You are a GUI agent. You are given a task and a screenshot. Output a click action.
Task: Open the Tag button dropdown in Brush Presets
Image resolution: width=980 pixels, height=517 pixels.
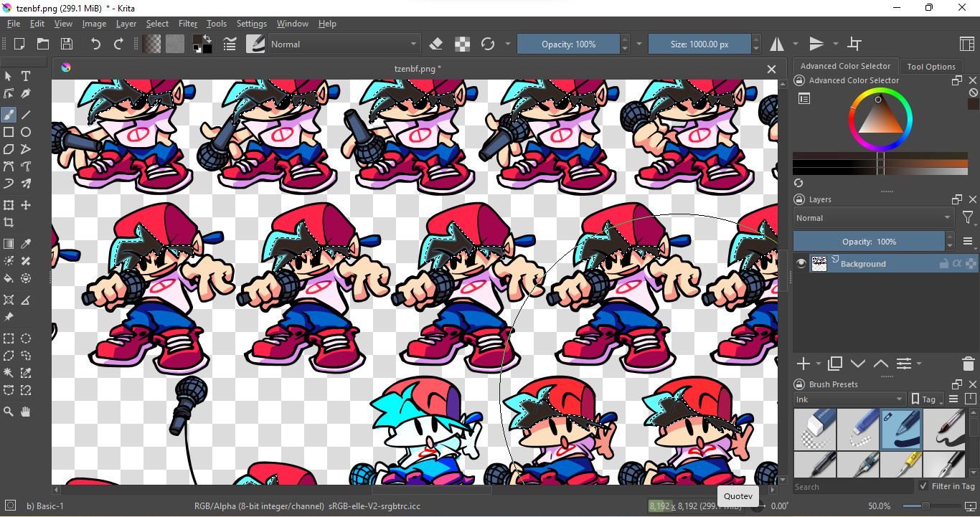(x=926, y=399)
